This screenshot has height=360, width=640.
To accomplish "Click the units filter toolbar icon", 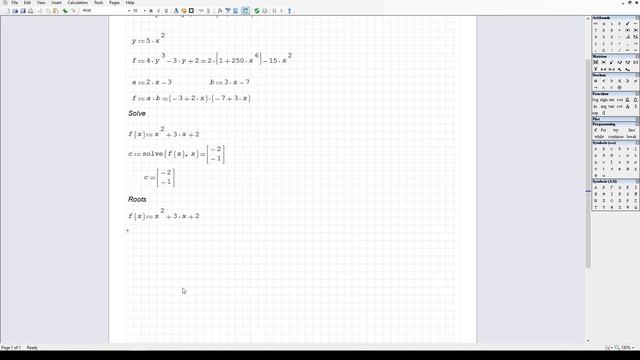I will click(228, 11).
